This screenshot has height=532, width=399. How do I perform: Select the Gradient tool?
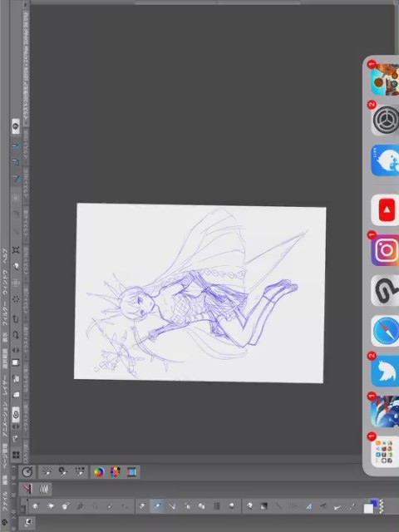click(264, 506)
